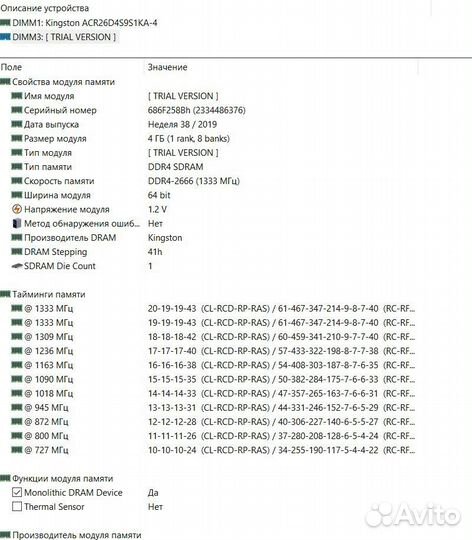Click the icon beside Производитель DRAM
This screenshot has height=540, width=472.
click(x=17, y=237)
